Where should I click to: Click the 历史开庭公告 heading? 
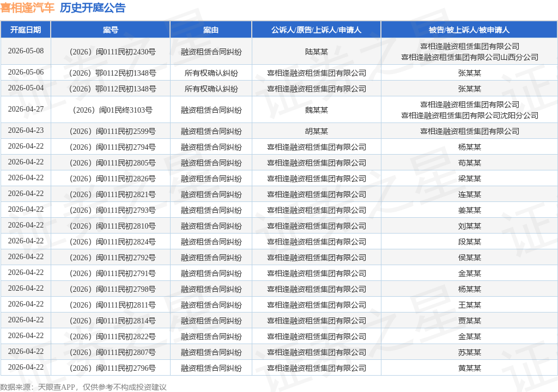tap(93, 8)
